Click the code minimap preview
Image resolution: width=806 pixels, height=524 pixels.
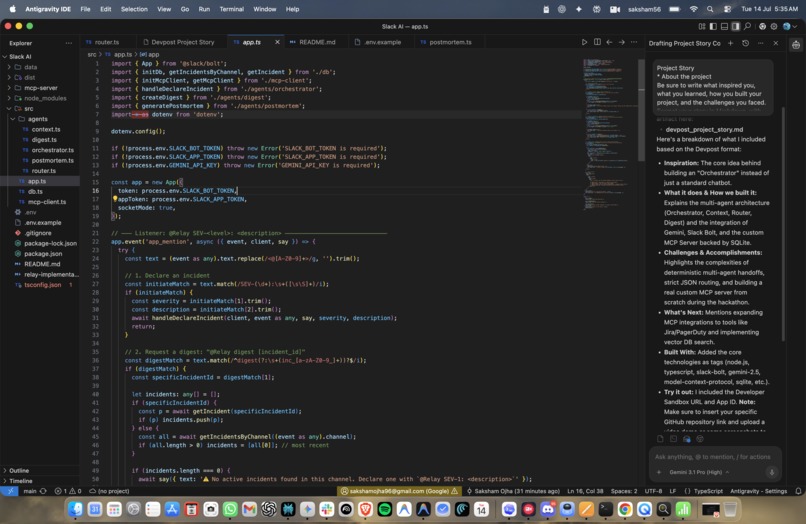click(x=609, y=134)
